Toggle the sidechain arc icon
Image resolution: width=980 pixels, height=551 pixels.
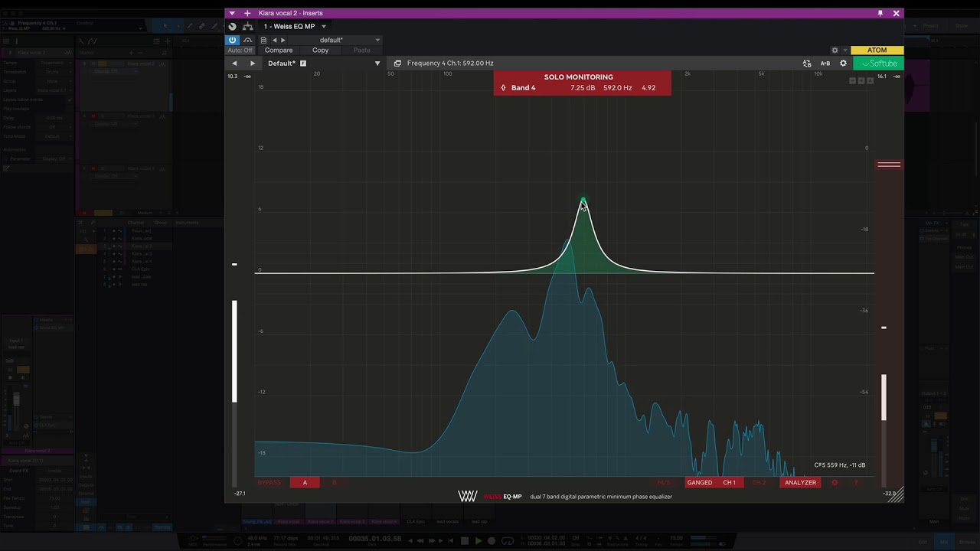click(247, 40)
